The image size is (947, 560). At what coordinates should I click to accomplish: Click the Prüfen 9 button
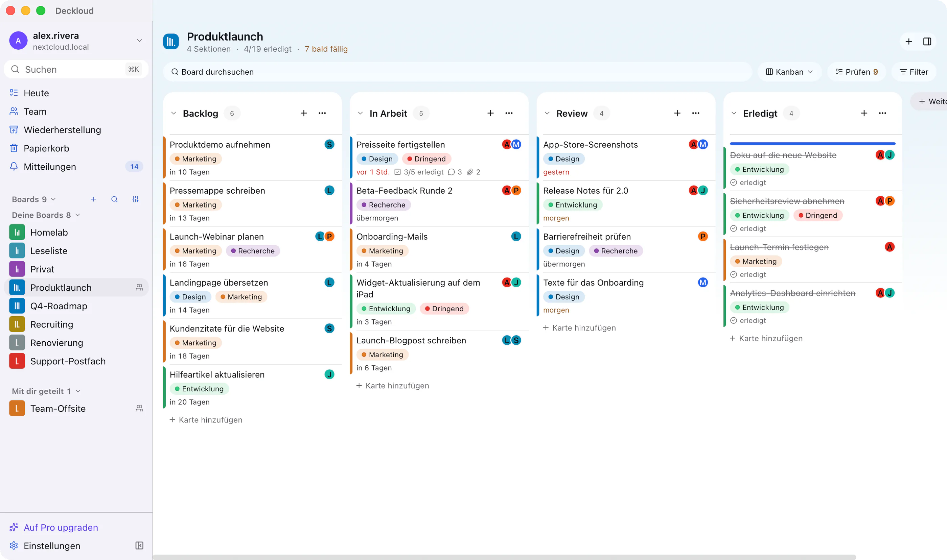tap(856, 72)
